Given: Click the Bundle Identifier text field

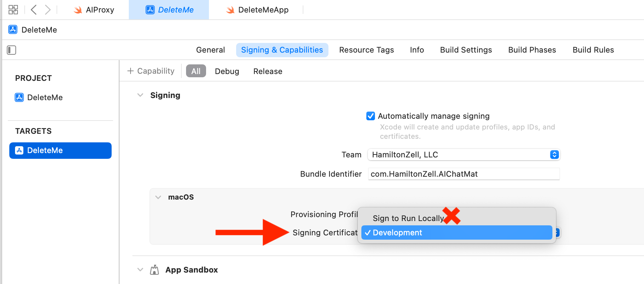Looking at the screenshot, I should pos(464,174).
